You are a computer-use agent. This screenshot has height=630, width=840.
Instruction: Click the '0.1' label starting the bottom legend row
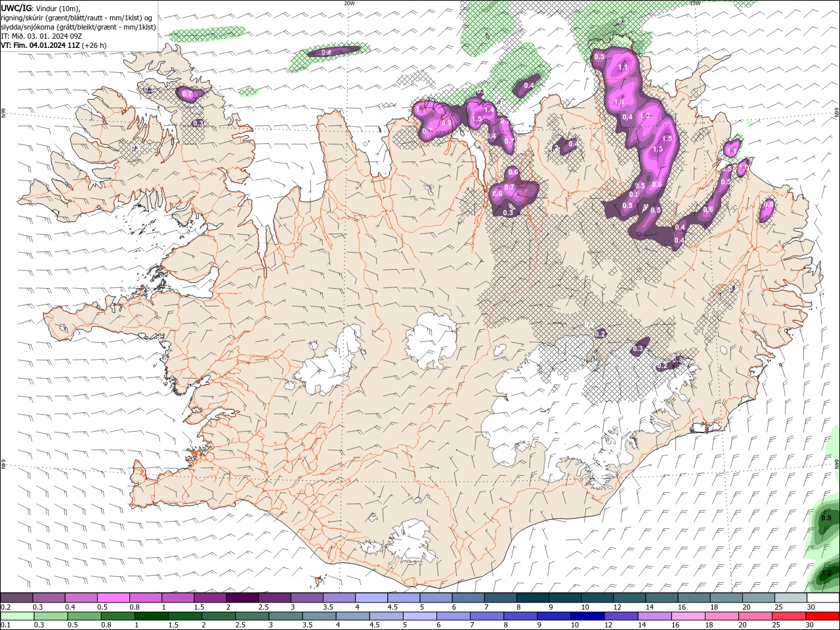point(5,625)
